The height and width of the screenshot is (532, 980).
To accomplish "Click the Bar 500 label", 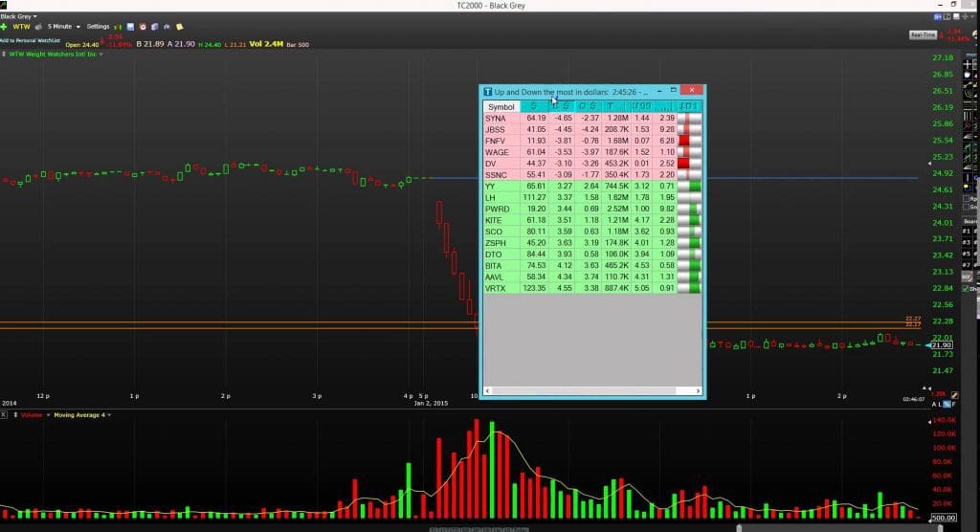I will tap(298, 44).
